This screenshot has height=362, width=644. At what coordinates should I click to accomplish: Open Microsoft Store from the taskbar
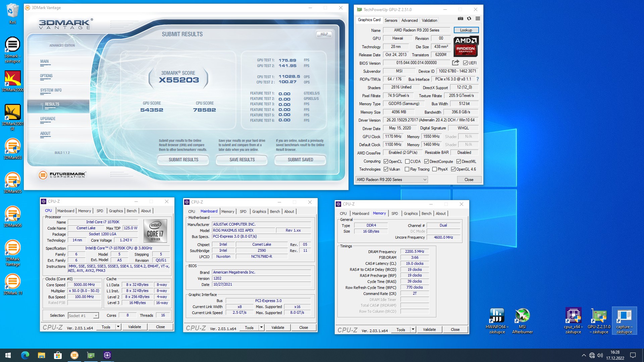pos(58,355)
